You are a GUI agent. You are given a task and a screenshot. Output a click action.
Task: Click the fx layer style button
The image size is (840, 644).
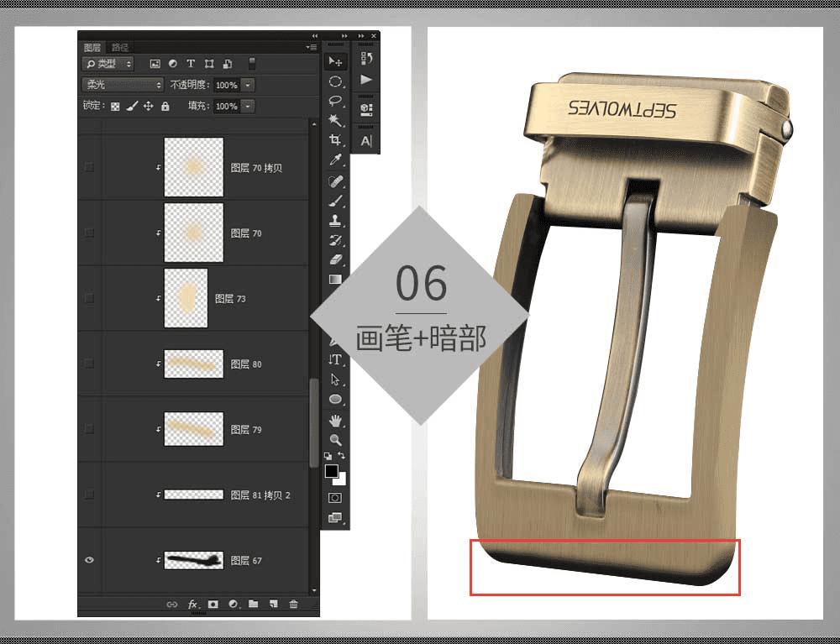tap(192, 604)
